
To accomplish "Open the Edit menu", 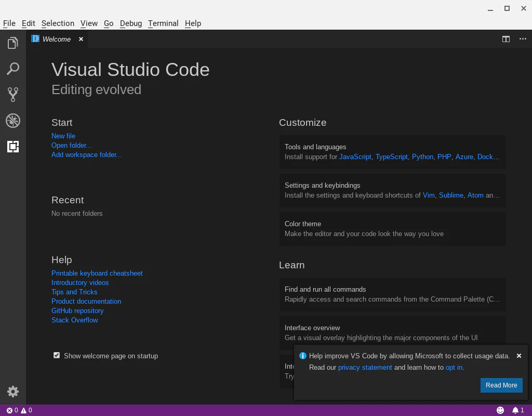I will [x=29, y=23].
